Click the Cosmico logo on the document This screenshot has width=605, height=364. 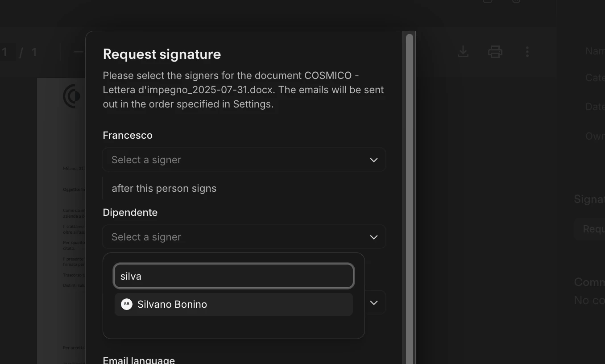click(x=72, y=96)
